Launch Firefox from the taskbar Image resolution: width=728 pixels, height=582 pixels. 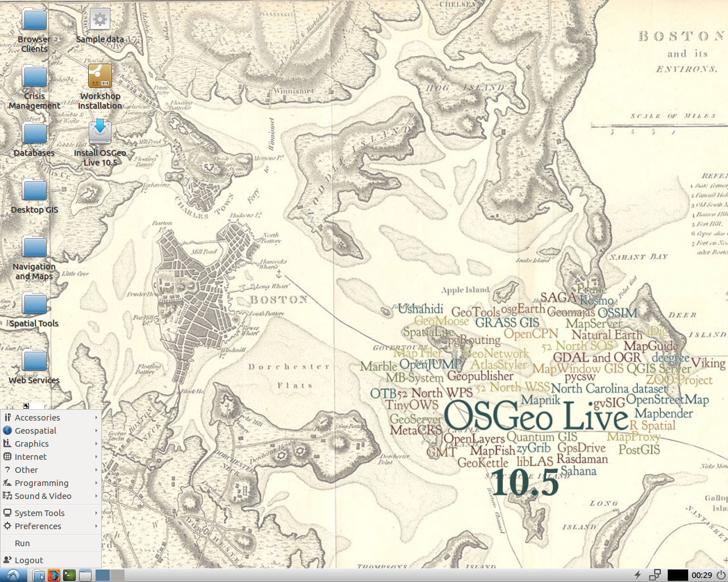click(54, 575)
